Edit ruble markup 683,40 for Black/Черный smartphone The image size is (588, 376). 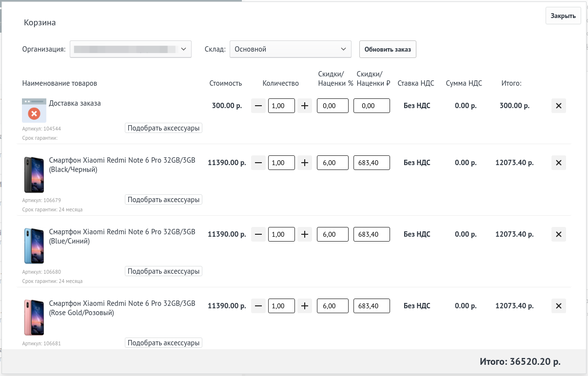click(x=372, y=163)
